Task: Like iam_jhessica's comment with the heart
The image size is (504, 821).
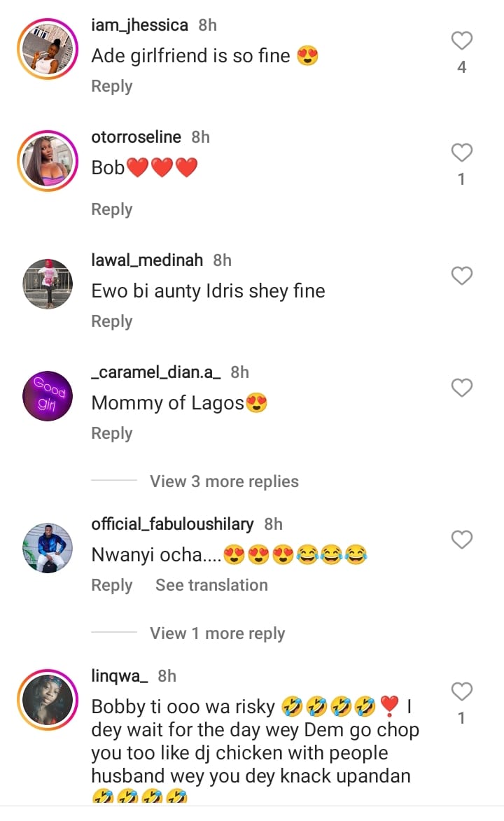Action: [x=461, y=41]
